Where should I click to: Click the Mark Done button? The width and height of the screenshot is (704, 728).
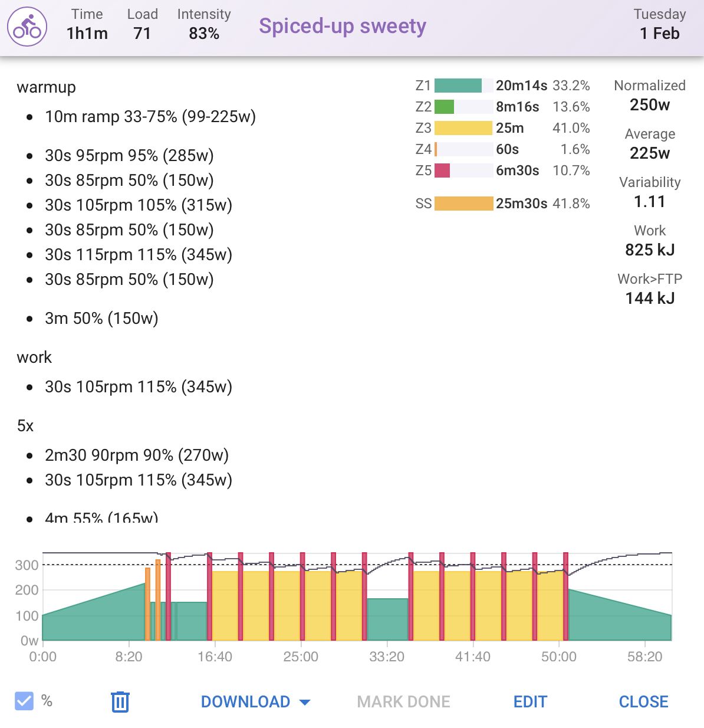coord(403,701)
